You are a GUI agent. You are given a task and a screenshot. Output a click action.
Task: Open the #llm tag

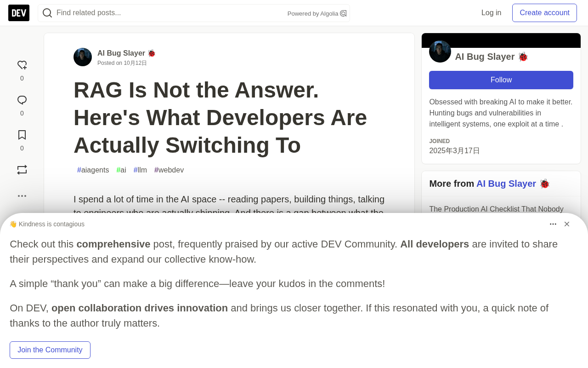tap(141, 170)
